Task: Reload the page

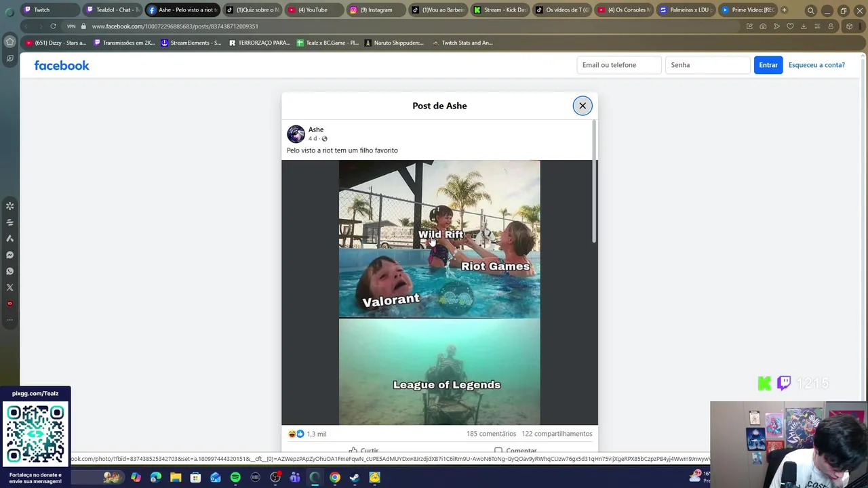Action: click(x=53, y=26)
